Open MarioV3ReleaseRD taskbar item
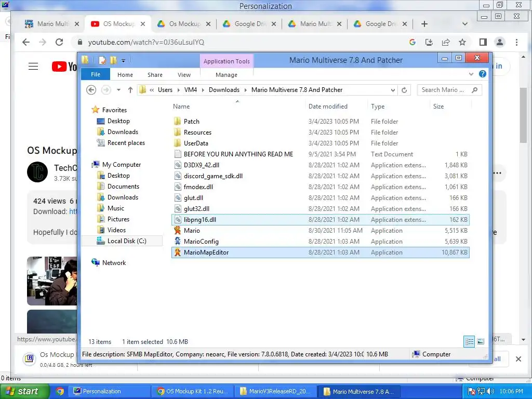This screenshot has height=399, width=532. coord(275,391)
